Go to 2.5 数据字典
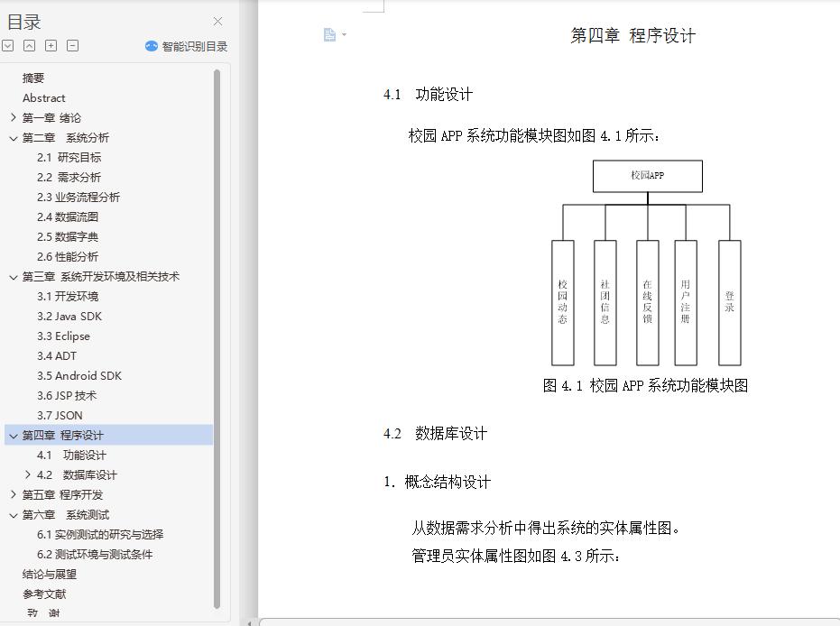840x626 pixels. [x=68, y=236]
